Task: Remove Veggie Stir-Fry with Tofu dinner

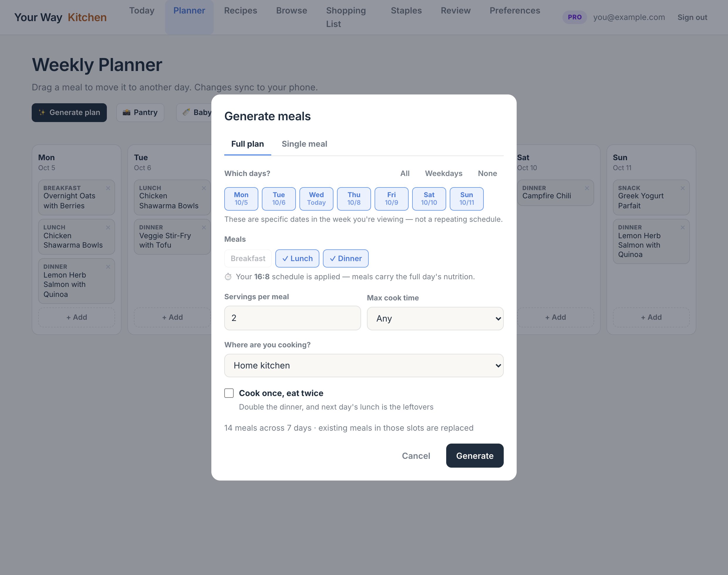Action: pyautogui.click(x=204, y=228)
